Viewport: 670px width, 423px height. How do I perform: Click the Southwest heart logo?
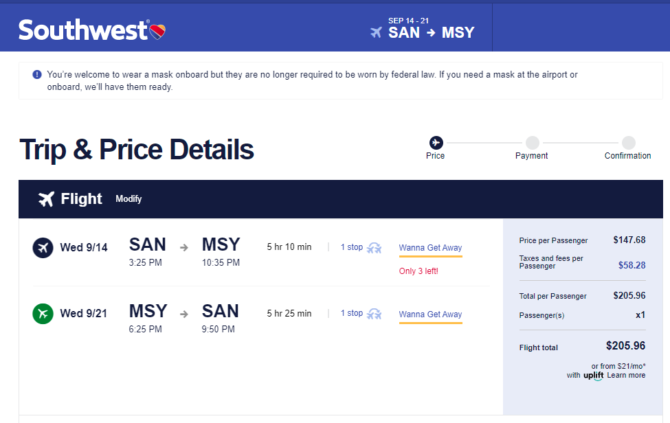coord(158,32)
